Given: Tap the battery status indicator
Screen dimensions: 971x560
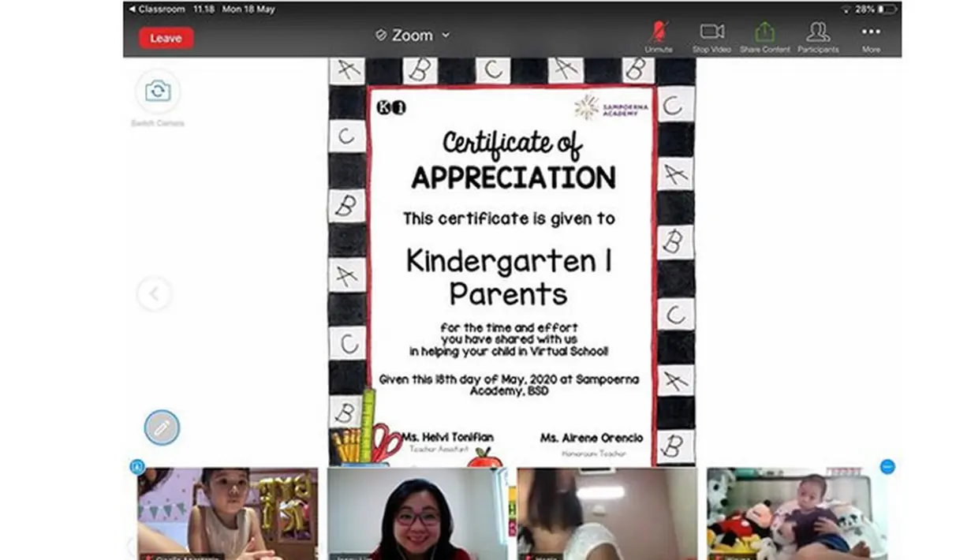Looking at the screenshot, I should pos(887,9).
